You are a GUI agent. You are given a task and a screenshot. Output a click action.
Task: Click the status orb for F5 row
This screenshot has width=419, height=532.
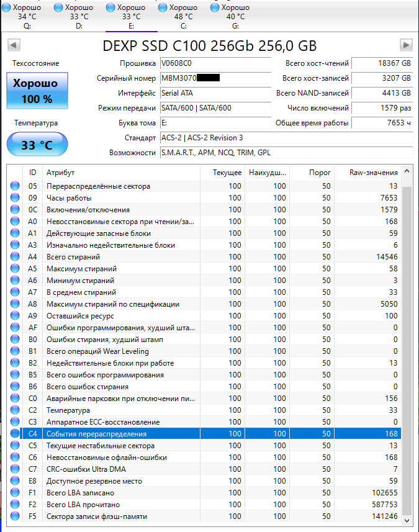[x=15, y=516]
